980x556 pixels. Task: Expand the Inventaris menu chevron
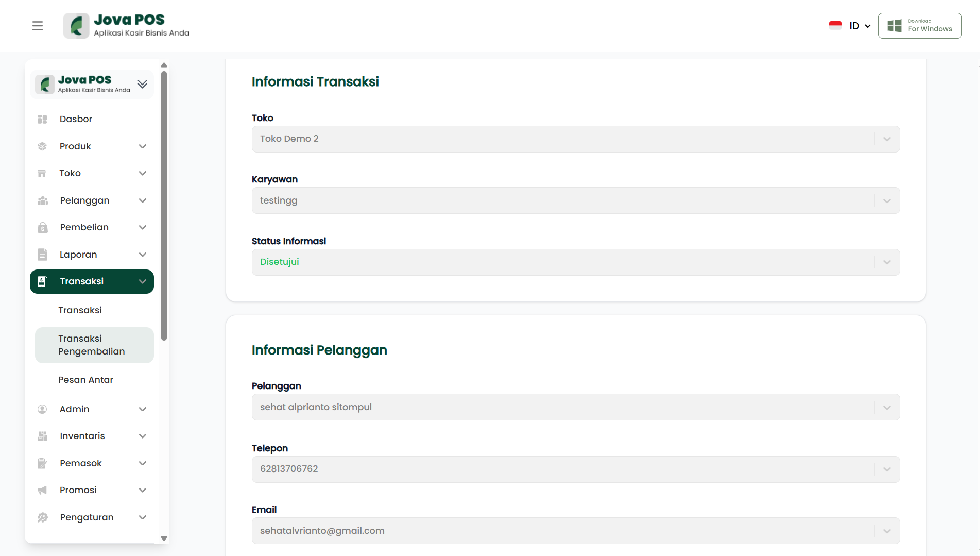[143, 436]
